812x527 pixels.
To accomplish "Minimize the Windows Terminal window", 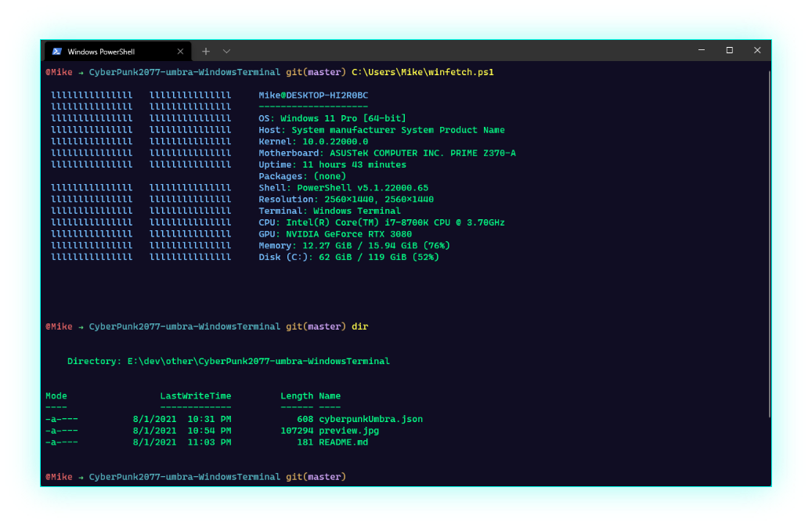I will [x=701, y=50].
